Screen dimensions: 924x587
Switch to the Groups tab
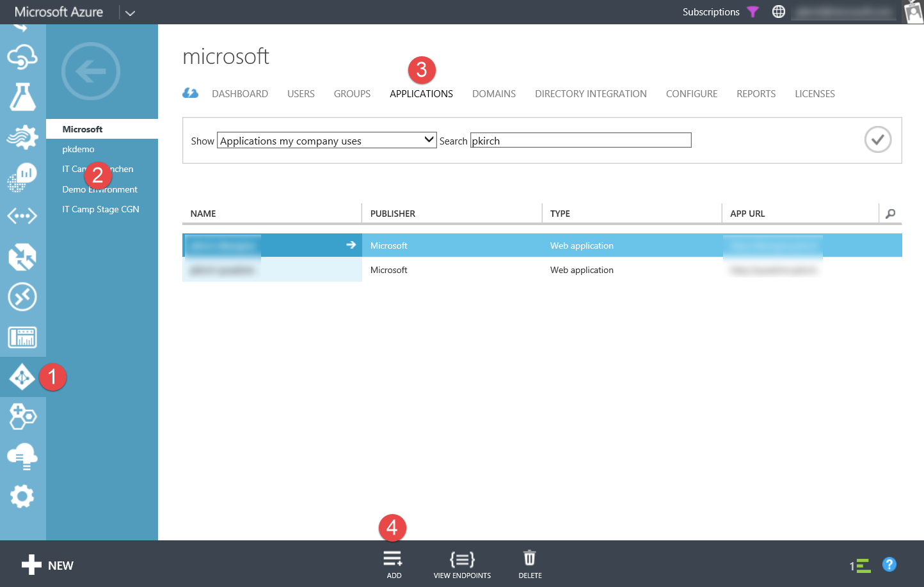tap(352, 94)
